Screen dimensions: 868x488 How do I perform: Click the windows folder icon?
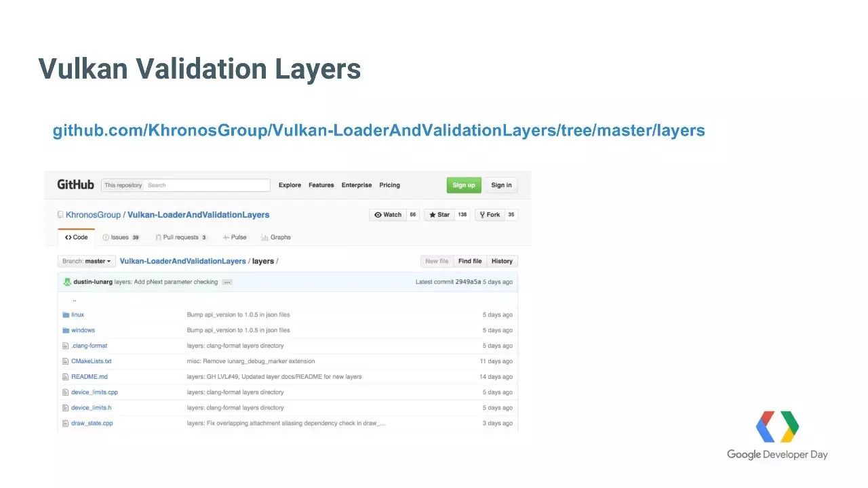66,330
